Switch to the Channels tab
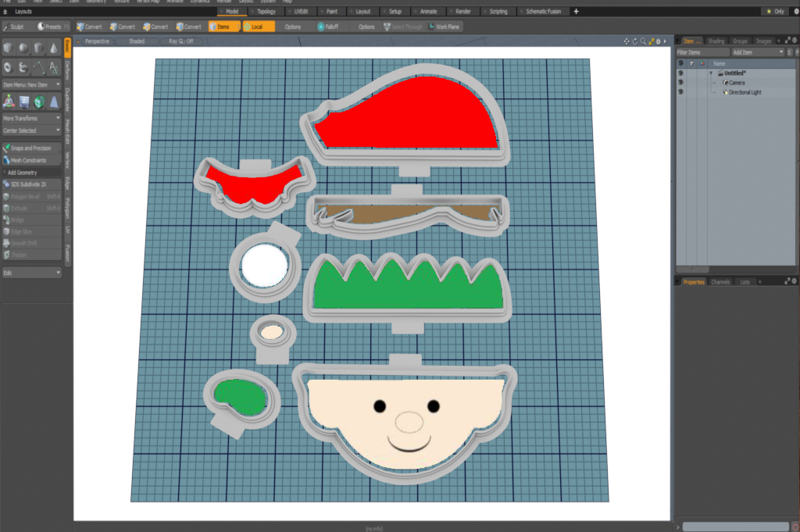800x532 pixels. 720,281
